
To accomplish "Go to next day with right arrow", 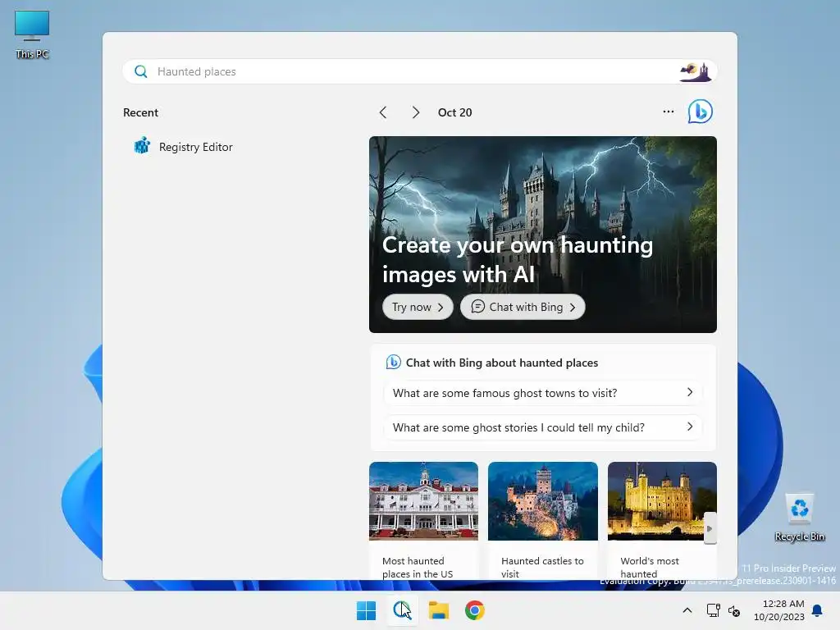I will [416, 112].
